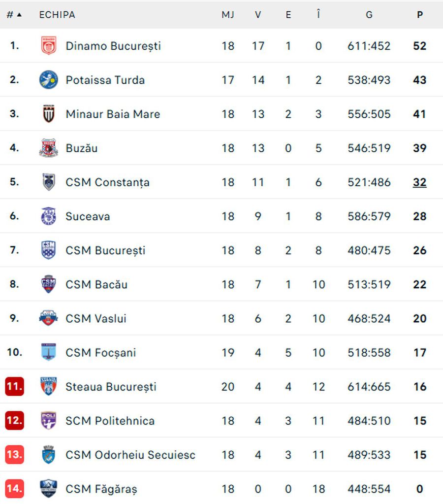Sort by the ECHIPA column header
This screenshot has height=504, width=443.
point(57,14)
